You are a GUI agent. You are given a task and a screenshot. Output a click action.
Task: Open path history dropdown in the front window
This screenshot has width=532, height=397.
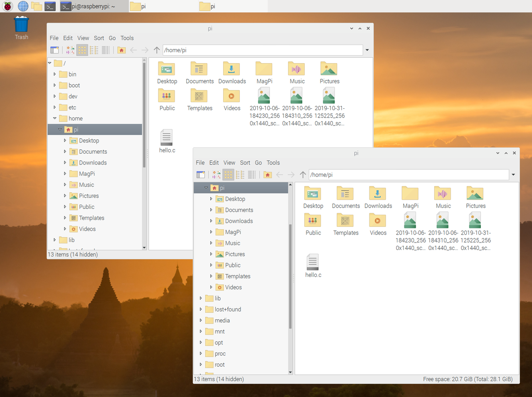tap(513, 175)
